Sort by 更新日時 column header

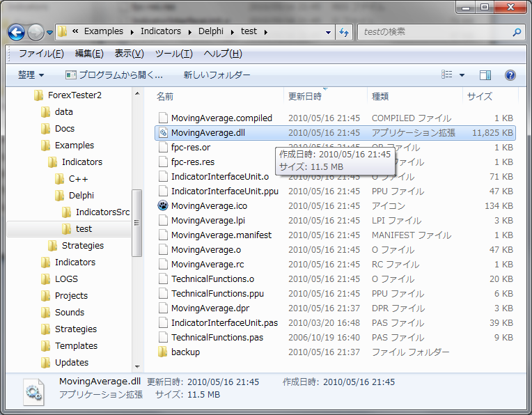point(305,97)
